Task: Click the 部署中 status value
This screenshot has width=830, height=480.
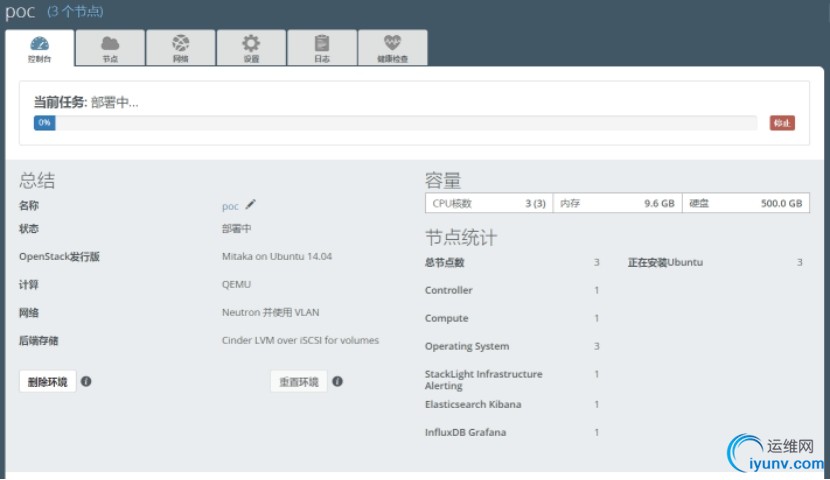Action: [237, 229]
